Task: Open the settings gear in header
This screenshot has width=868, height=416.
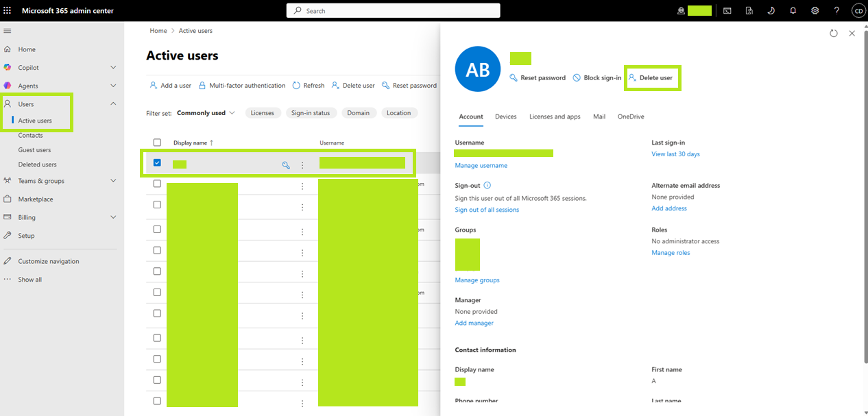Action: pos(815,11)
